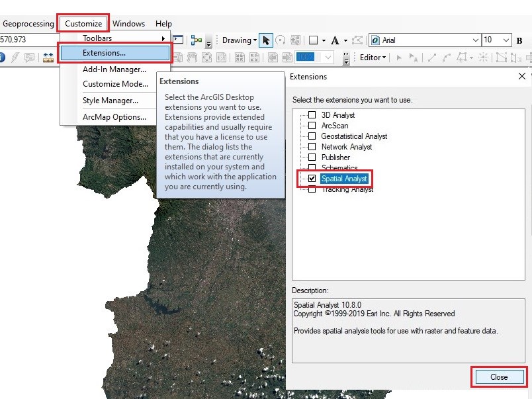Go back to previous layout extent
The image size is (532, 399).
click(273, 58)
